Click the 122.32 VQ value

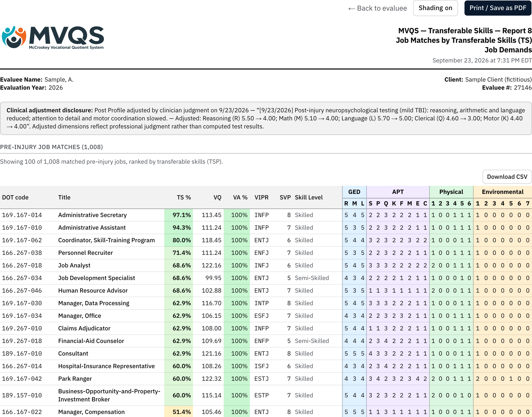point(211,379)
